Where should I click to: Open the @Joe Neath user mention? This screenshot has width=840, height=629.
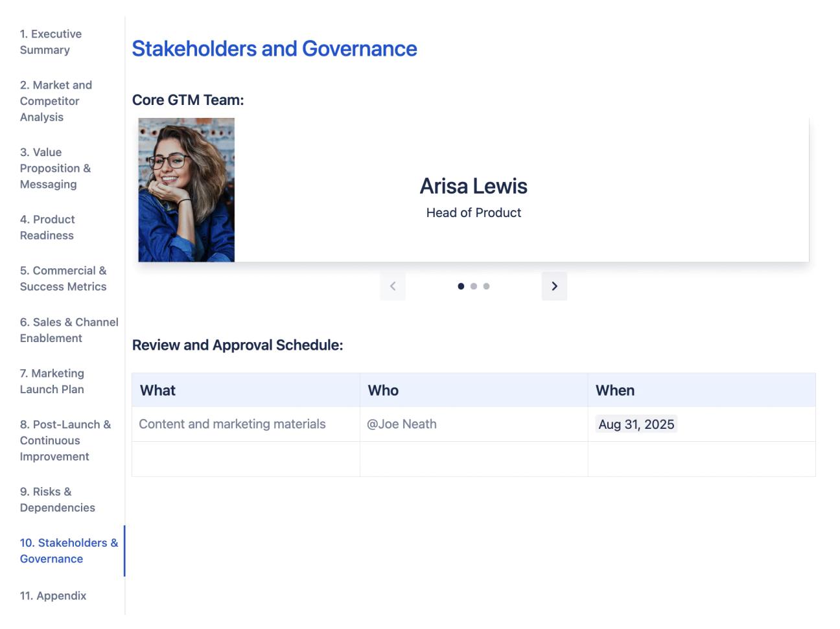402,424
